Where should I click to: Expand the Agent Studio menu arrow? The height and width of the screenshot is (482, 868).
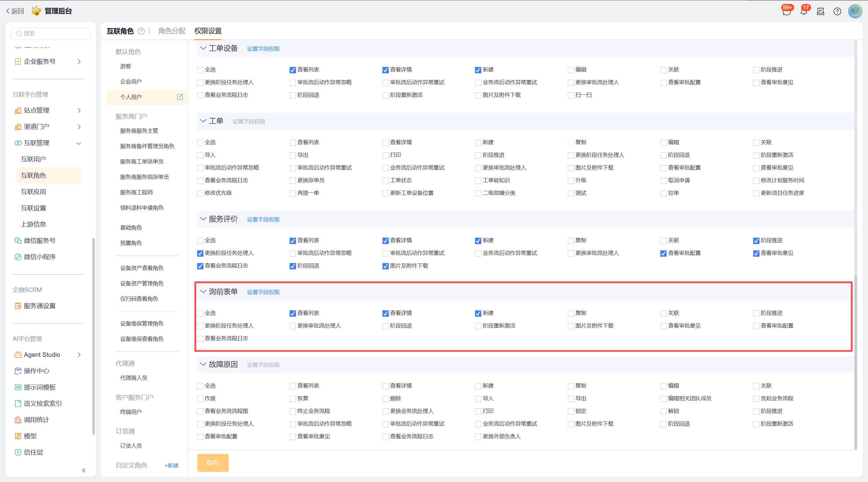point(79,354)
